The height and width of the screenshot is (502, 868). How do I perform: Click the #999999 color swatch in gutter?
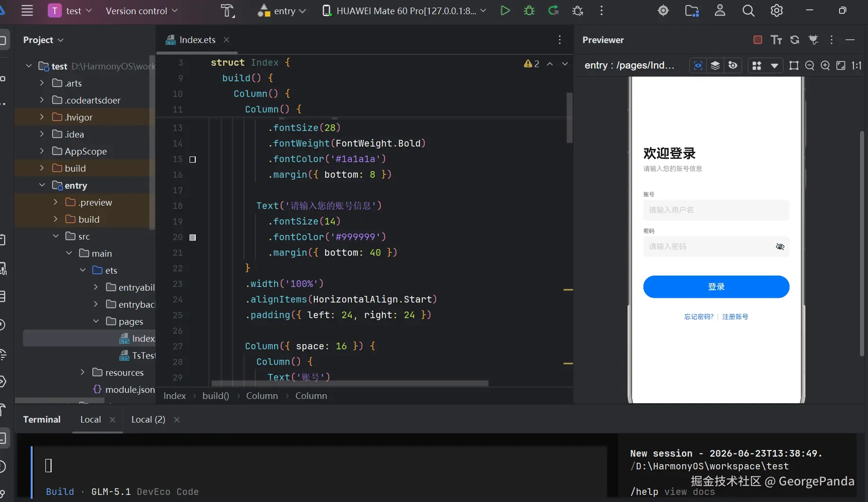pyautogui.click(x=192, y=237)
